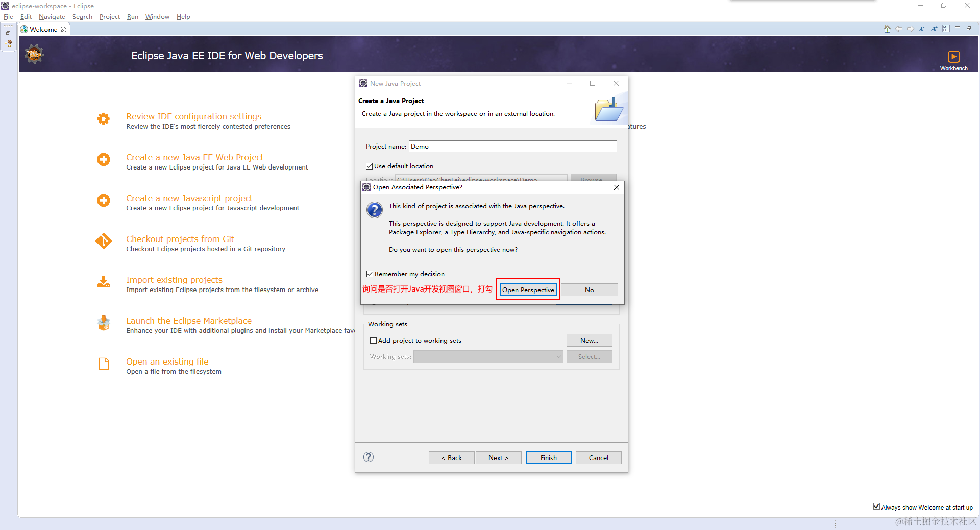This screenshot has width=980, height=530.
Task: Click Finish in New Java Project wizard
Action: [x=549, y=458]
